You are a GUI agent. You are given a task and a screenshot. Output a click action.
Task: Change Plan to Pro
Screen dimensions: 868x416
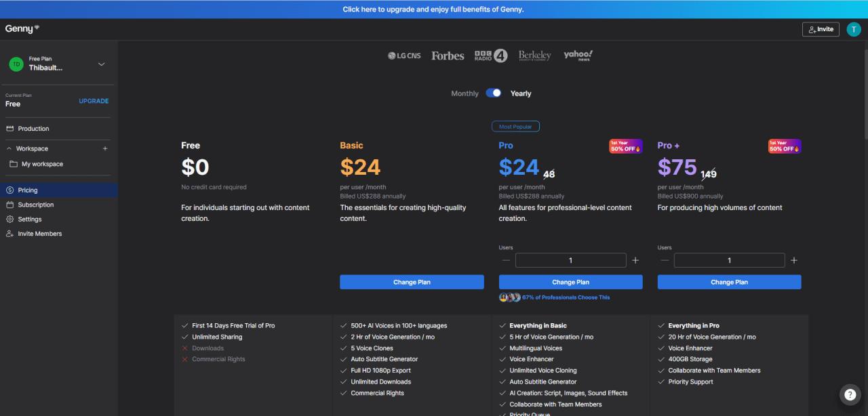(570, 282)
